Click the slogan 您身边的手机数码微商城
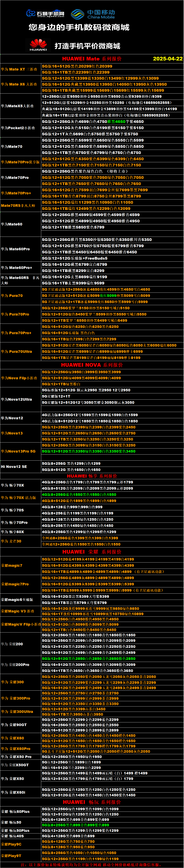Image resolution: width=184 pixels, height=868 pixels. click(79, 27)
